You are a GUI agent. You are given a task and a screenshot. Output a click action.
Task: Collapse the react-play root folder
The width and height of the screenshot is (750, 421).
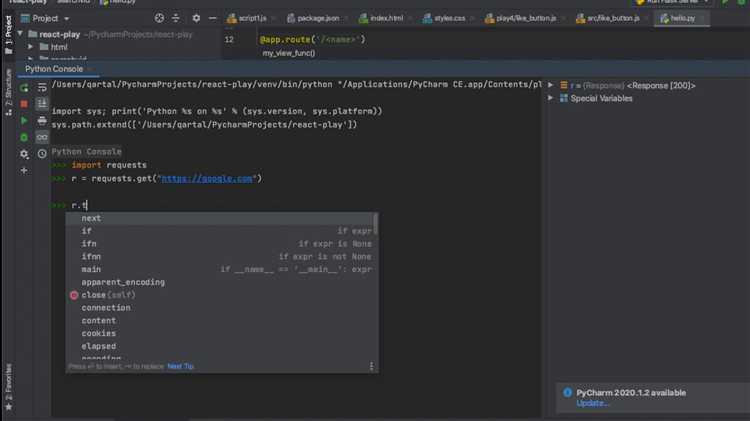(20, 34)
